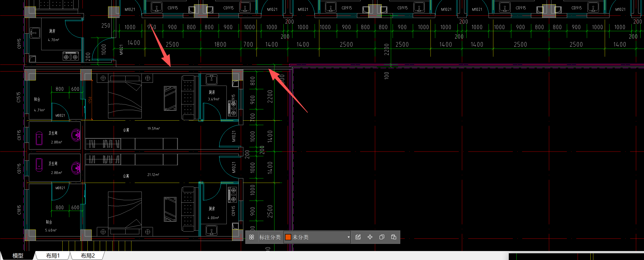
Task: Select the orange 1750 dimension text
Action: (90, 100)
